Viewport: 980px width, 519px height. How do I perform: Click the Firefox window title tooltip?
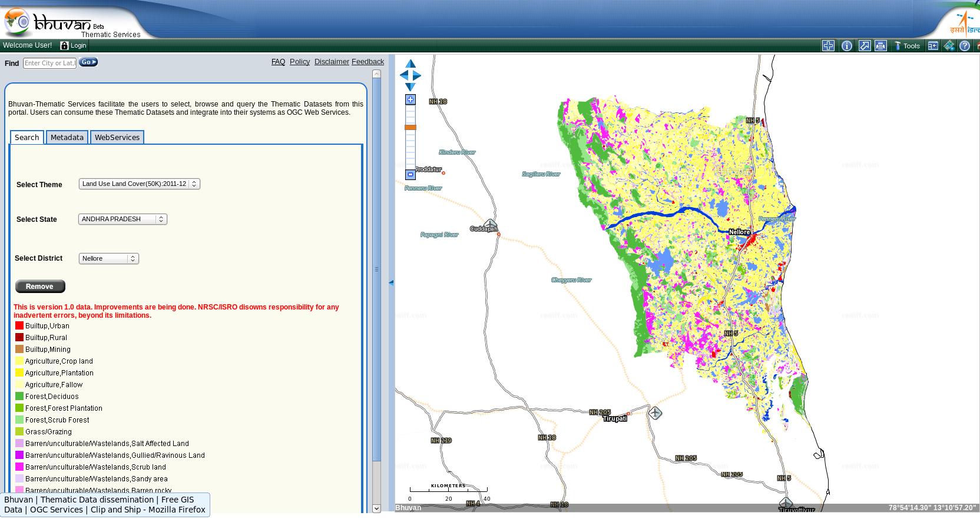click(x=105, y=505)
